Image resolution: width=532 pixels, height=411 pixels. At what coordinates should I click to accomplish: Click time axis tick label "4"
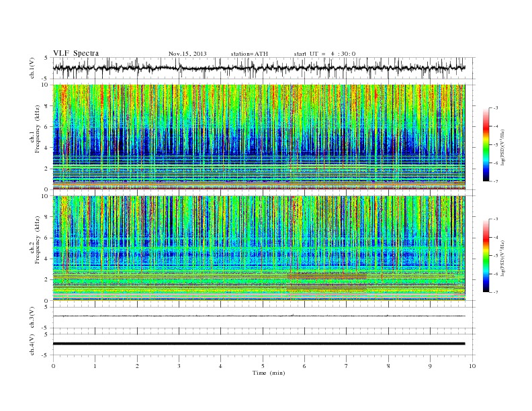(220, 366)
